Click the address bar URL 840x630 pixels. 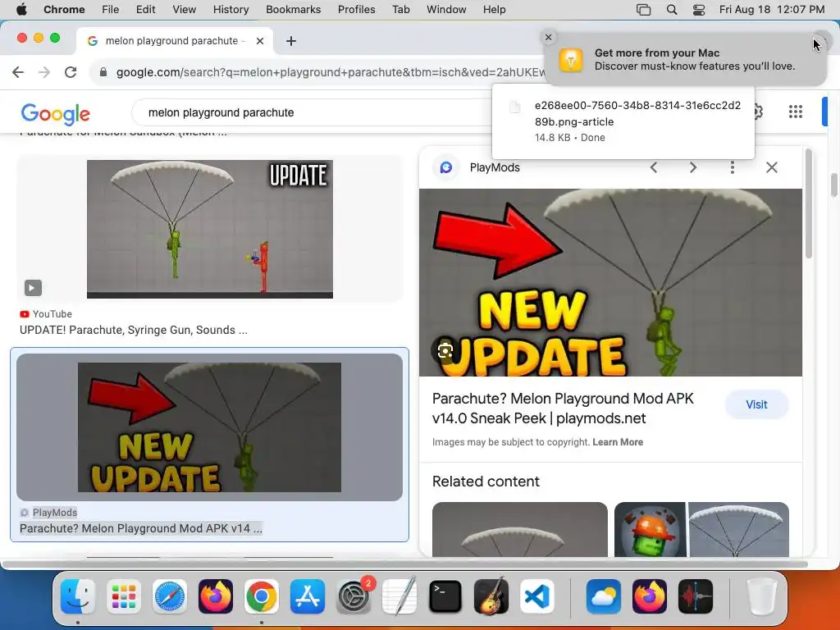coord(331,72)
